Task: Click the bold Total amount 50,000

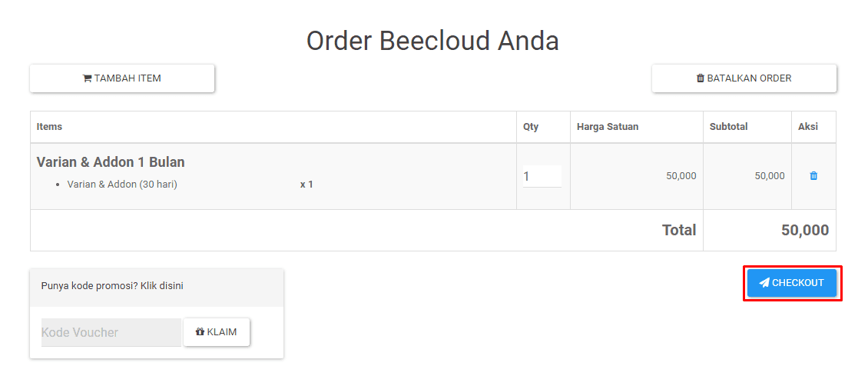Action: pyautogui.click(x=805, y=231)
